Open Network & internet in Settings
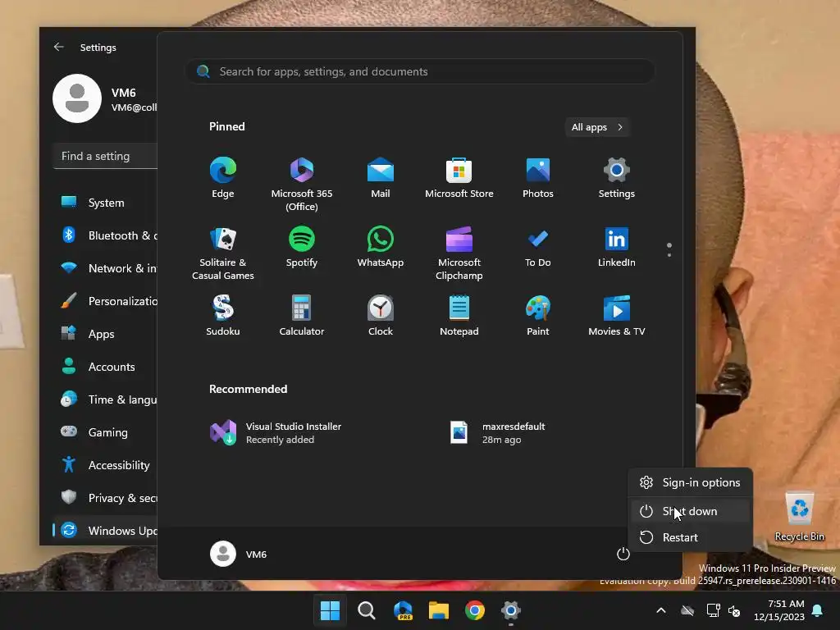Screen dimensions: 840x630 106,268
